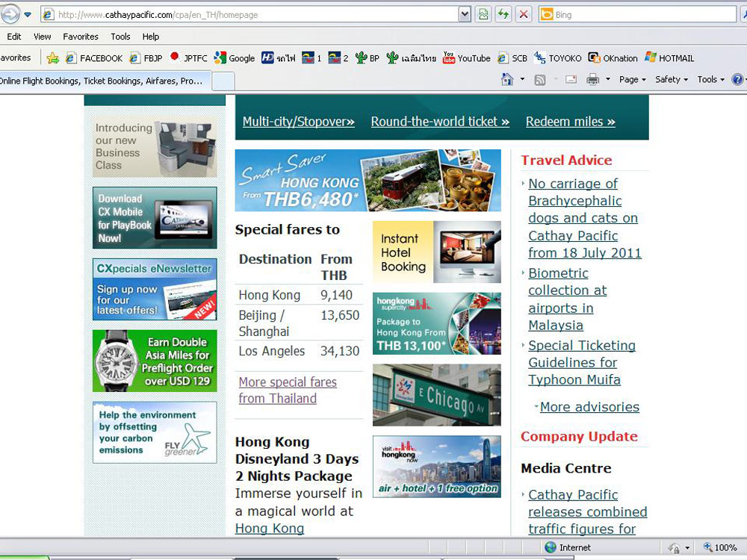This screenshot has width=747, height=560.
Task: Click the Stop loading red X icon
Action: coord(524,15)
